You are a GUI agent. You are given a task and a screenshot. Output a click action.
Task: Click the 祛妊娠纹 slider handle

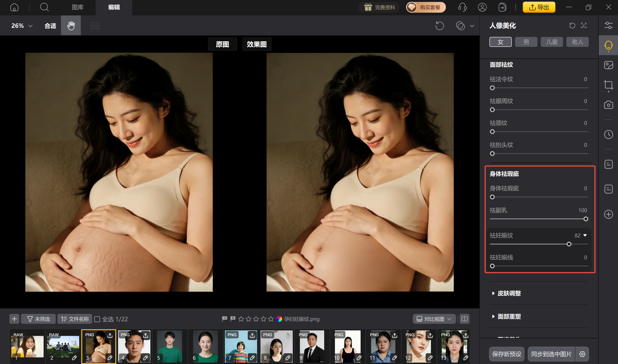point(569,244)
